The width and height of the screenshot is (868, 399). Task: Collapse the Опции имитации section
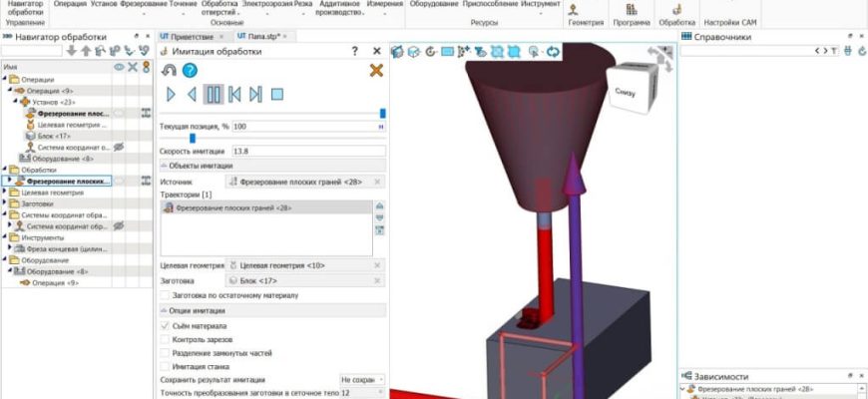pos(164,312)
